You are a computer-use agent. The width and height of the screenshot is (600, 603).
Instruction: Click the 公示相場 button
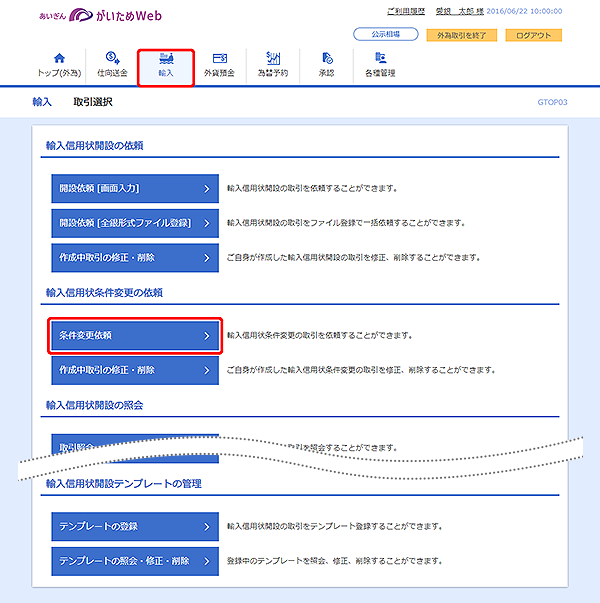point(386,34)
